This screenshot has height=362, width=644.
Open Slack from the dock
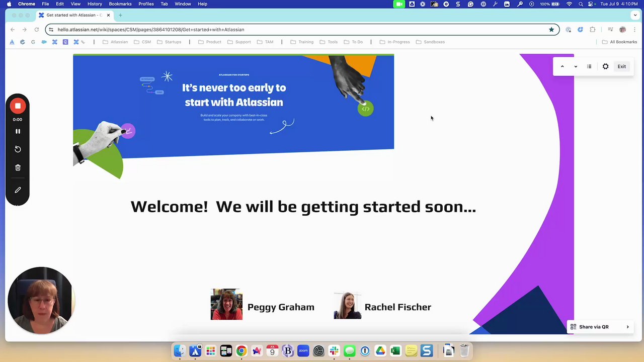[334, 350]
